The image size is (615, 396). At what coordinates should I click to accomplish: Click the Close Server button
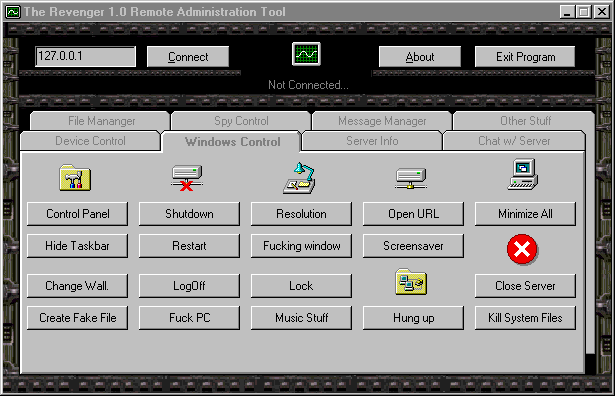[525, 286]
